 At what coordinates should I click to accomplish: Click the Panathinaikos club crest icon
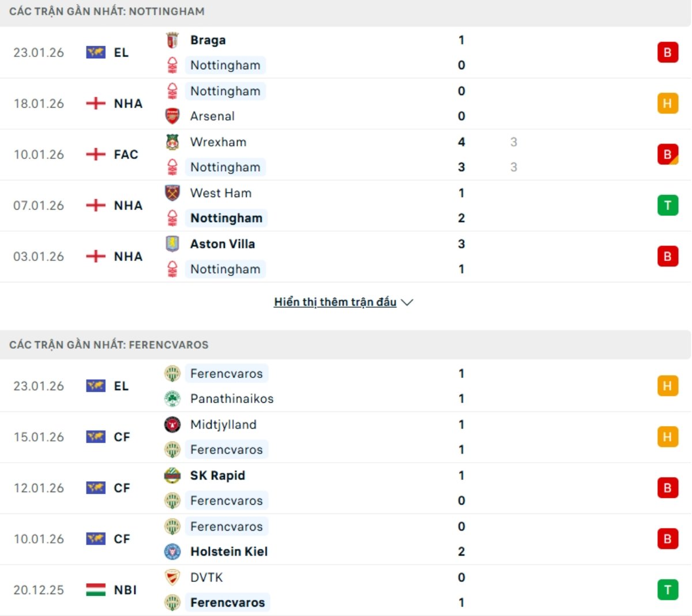[172, 399]
